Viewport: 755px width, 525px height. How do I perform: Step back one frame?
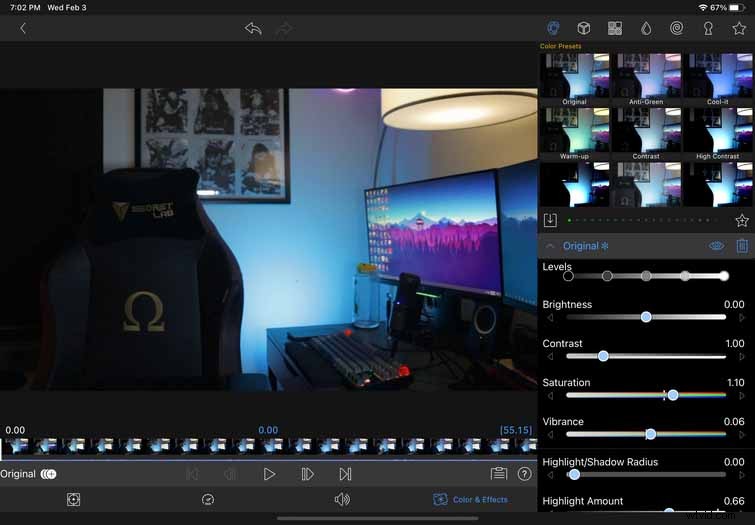(x=230, y=474)
